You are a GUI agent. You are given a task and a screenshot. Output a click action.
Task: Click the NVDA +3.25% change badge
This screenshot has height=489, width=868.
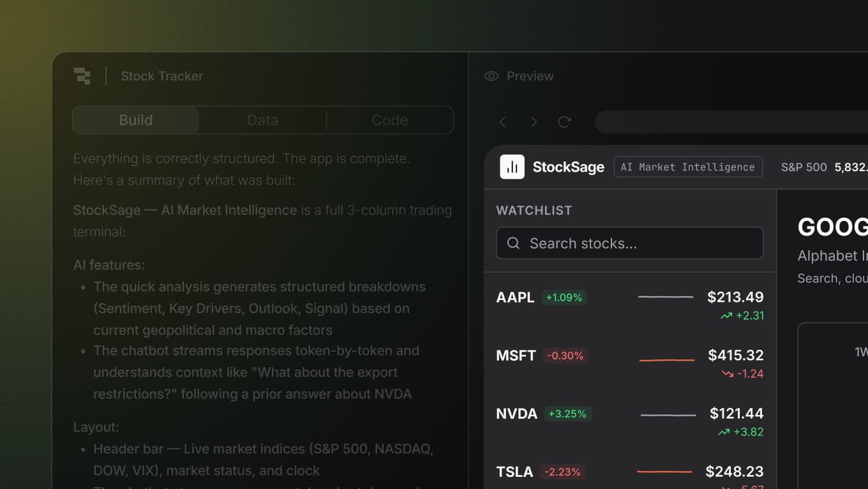[567, 414]
